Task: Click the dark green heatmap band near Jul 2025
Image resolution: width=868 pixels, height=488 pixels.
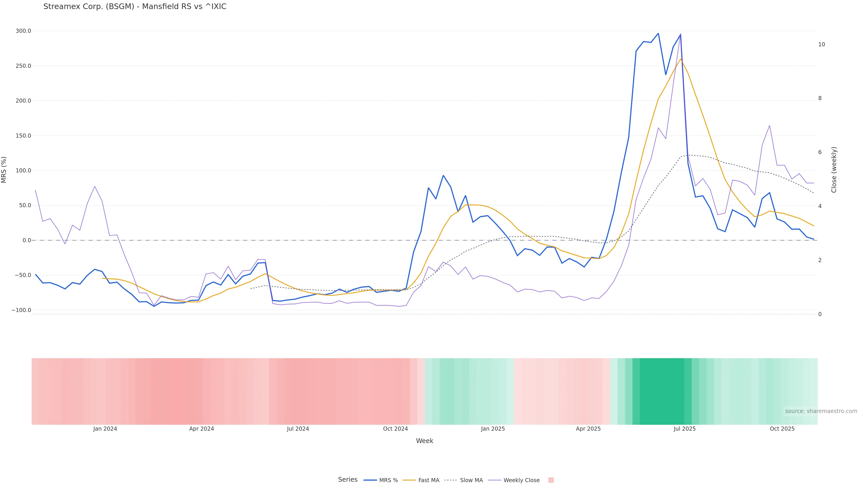Action: pos(662,391)
